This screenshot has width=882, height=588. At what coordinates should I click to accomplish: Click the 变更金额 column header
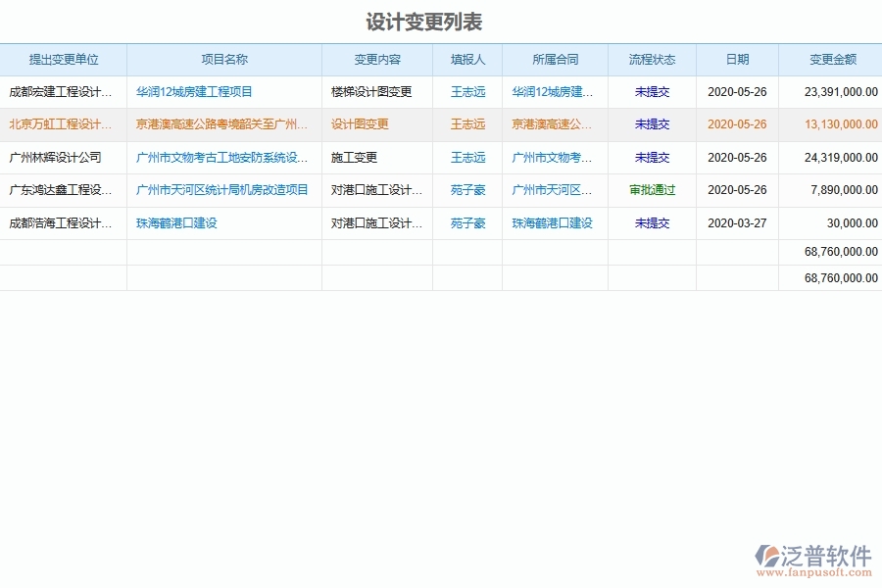click(x=830, y=59)
